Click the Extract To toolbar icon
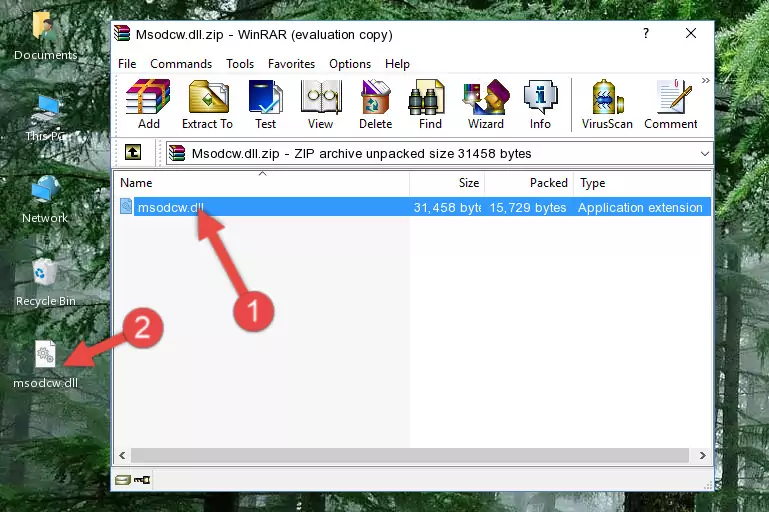The height and width of the screenshot is (512, 769). (207, 104)
